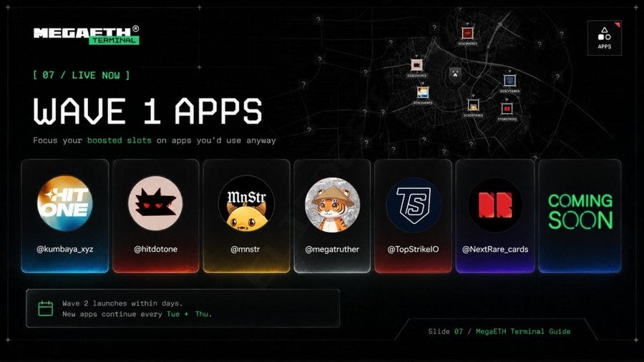Click "Wave 2 launches within days." text
The height and width of the screenshot is (362, 644).
click(122, 303)
